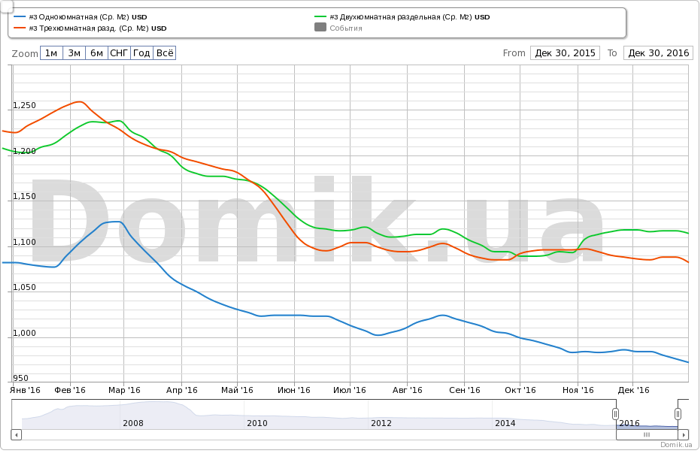Image resolution: width=700 pixels, height=451 pixels.
Task: Click the Мар '16 axis label
Action: (x=124, y=390)
